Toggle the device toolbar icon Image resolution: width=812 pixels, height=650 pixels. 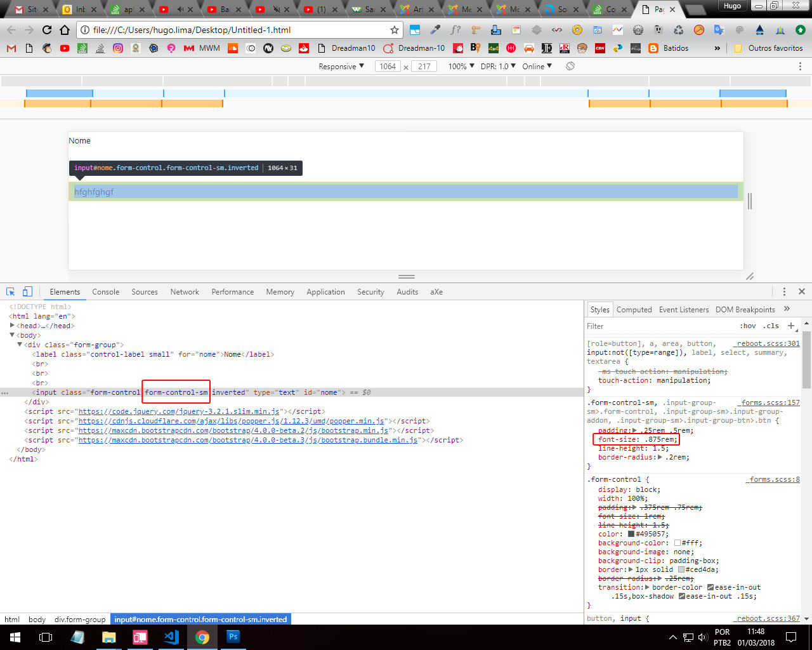pyautogui.click(x=27, y=292)
